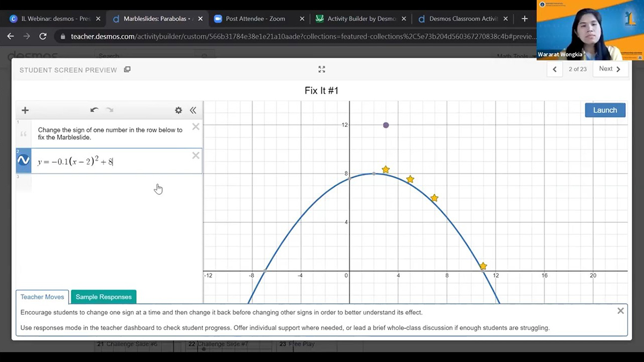The width and height of the screenshot is (644, 362).
Task: Toggle visibility of the parabola expression icon
Action: tap(24, 161)
